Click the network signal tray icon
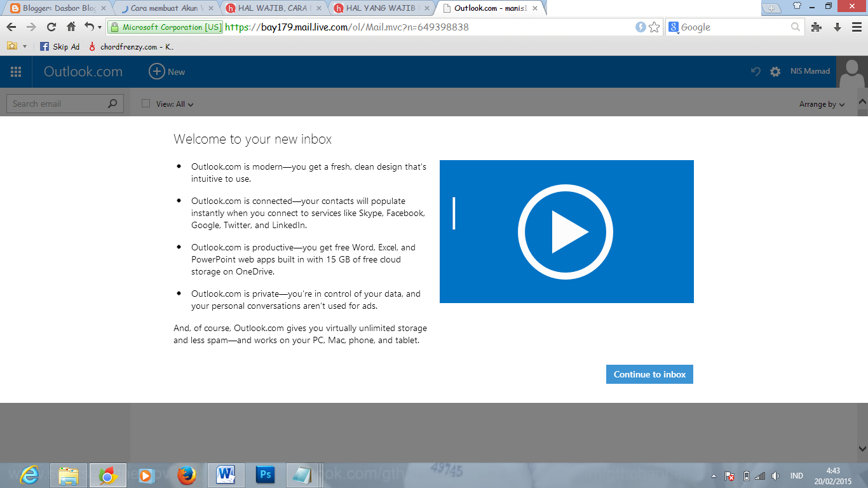Viewport: 868px width, 488px height. (761, 476)
